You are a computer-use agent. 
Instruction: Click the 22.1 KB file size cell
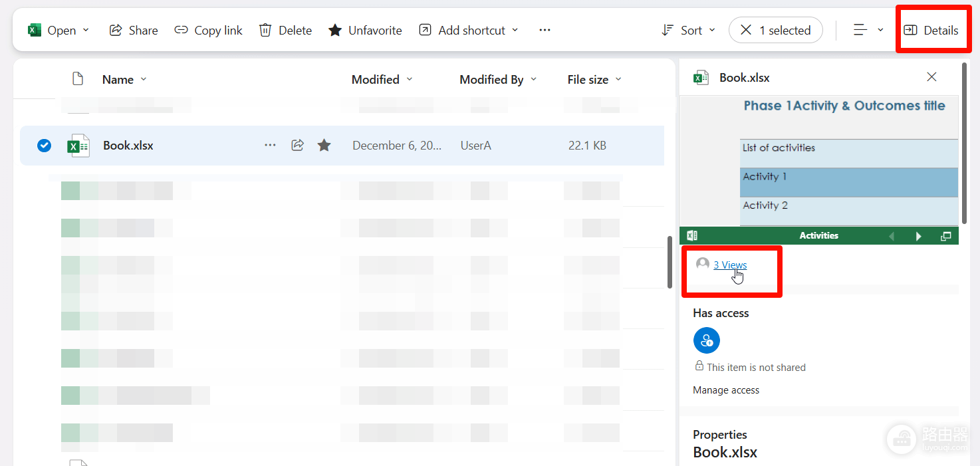(587, 146)
